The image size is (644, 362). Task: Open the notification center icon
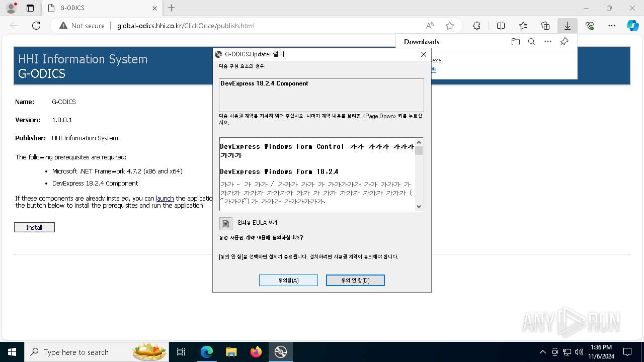coord(627,352)
